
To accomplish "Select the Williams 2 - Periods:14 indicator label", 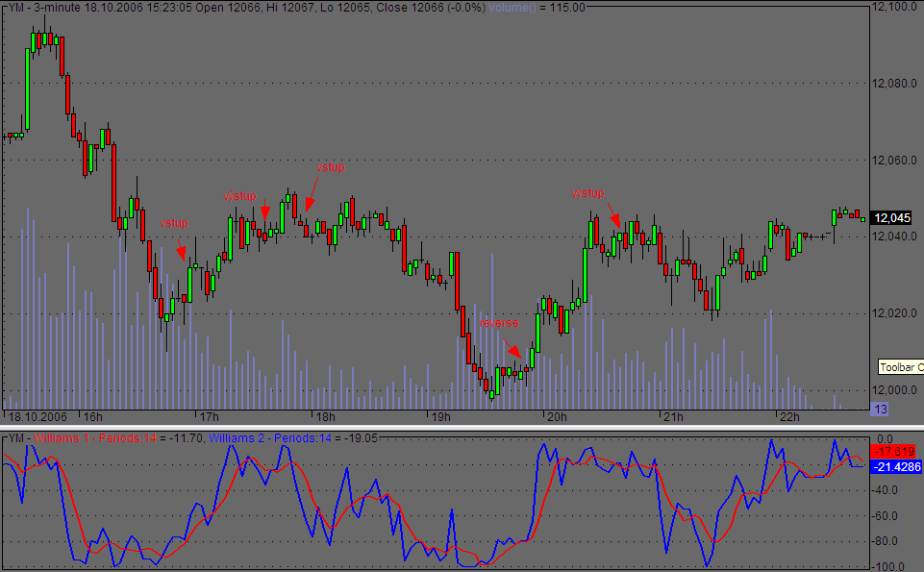I will tap(270, 438).
